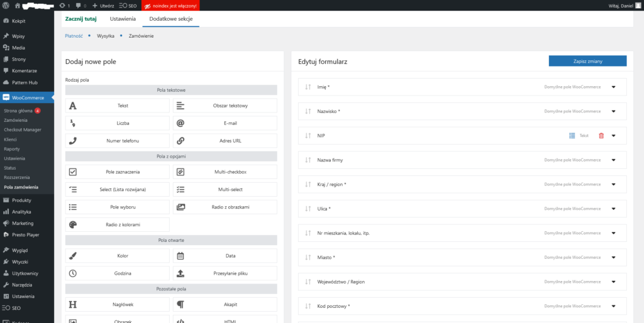Image resolution: width=644 pixels, height=323 pixels.
Task: Add a Radio z kolorami palette field
Action: 117,225
